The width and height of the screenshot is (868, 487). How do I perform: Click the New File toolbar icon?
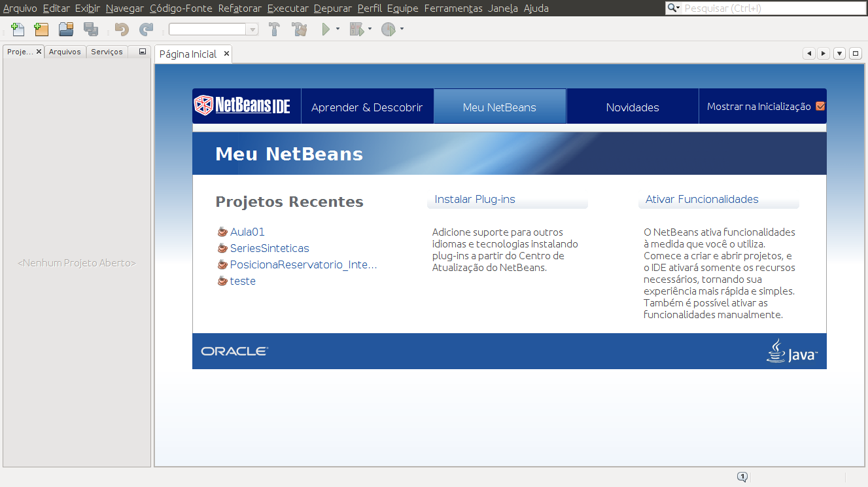click(18, 29)
